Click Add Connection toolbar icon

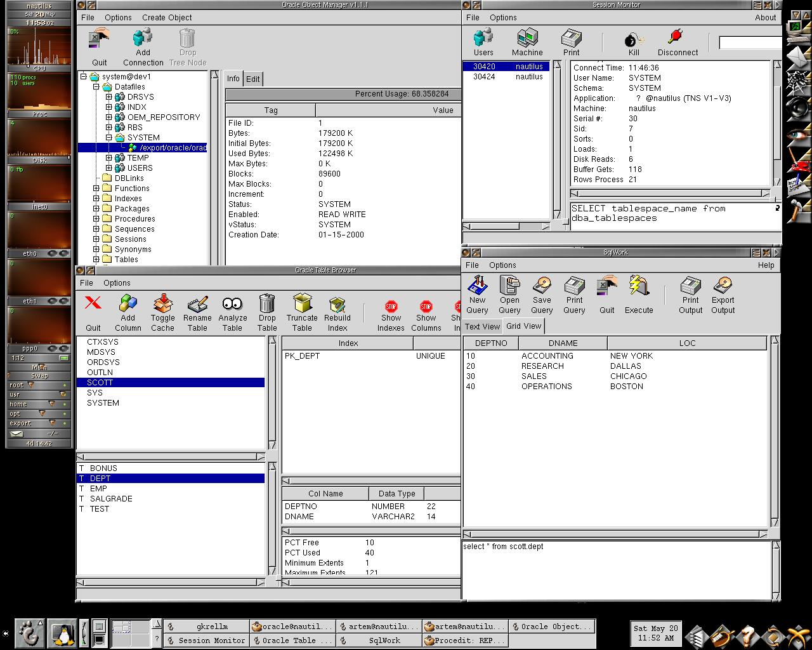point(143,38)
